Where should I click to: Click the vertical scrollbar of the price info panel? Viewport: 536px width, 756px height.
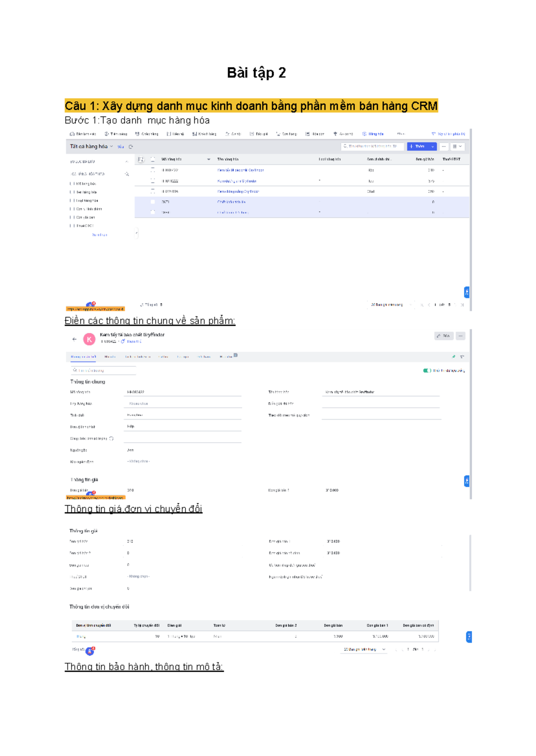(x=470, y=563)
